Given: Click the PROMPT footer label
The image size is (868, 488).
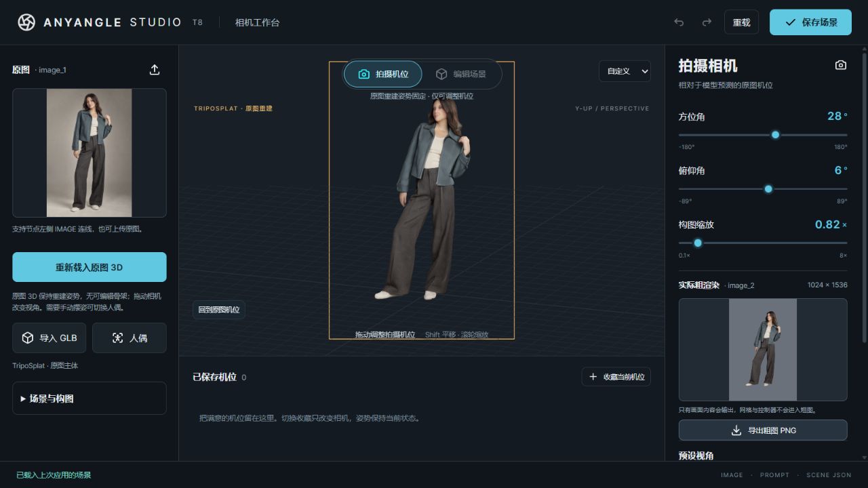Looking at the screenshot, I should [x=774, y=475].
